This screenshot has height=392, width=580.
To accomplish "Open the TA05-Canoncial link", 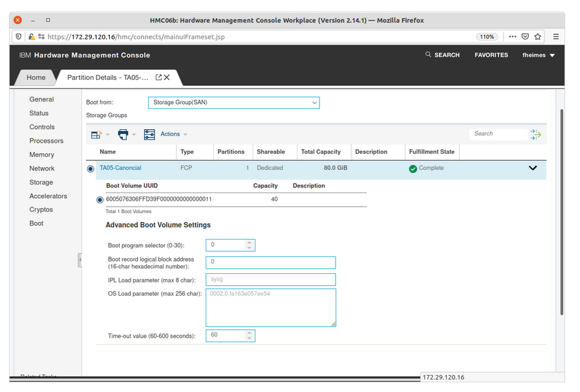I will point(120,168).
